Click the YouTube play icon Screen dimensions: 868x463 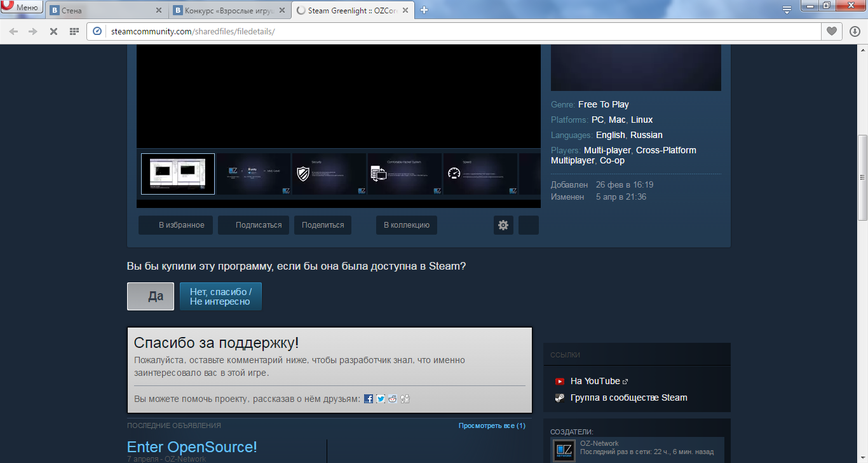click(x=560, y=382)
